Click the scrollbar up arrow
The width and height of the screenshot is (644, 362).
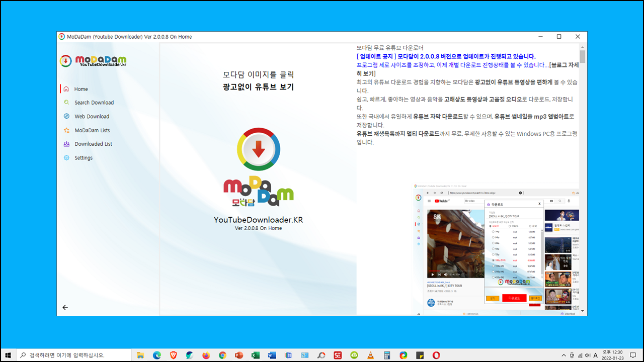click(x=583, y=47)
